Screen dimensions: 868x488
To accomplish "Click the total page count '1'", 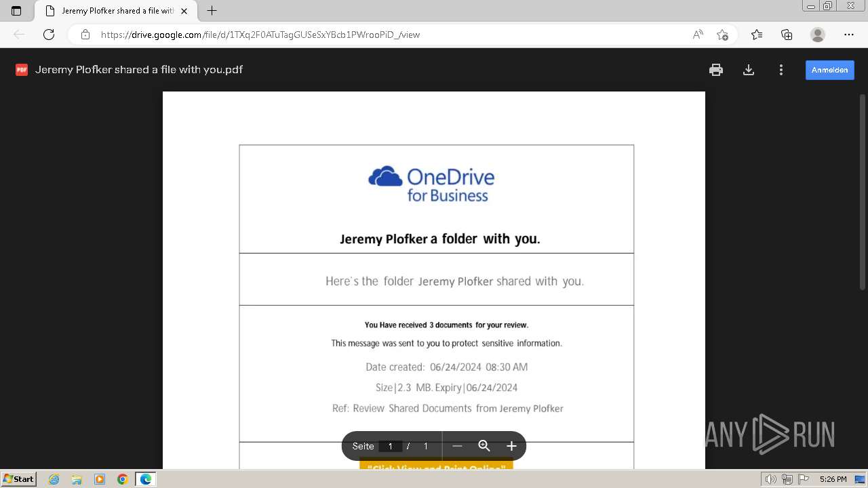I will point(426,446).
